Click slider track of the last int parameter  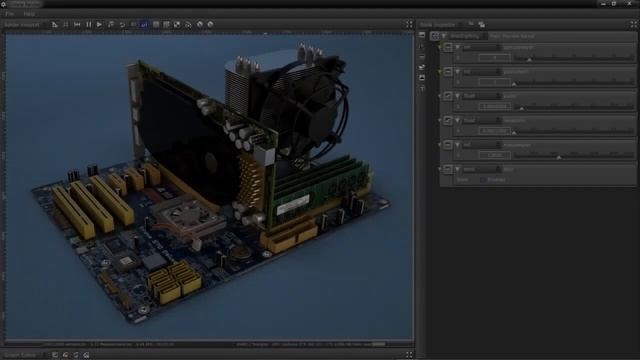pyautogui.click(x=574, y=156)
